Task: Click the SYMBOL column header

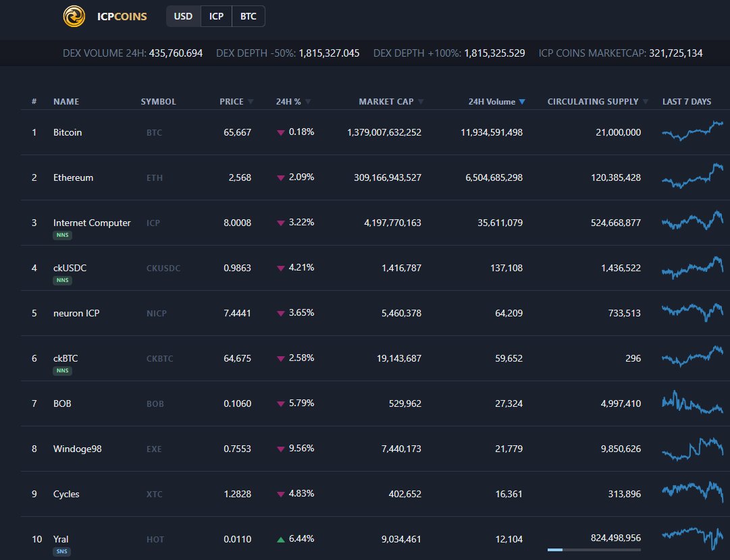Action: tap(158, 101)
